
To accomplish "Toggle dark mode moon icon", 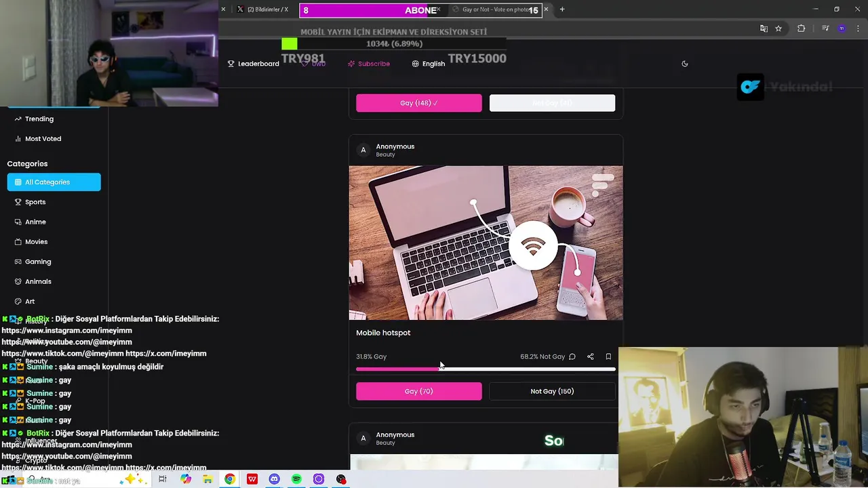I will point(685,64).
